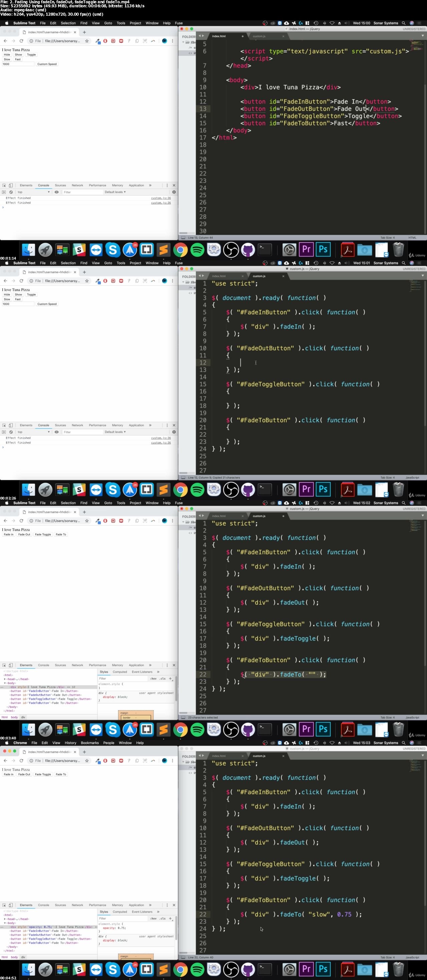The height and width of the screenshot is (980, 427).
Task: Click Sublime Text dock icon in 00:01:14 frame
Action: pyautogui.click(x=163, y=250)
